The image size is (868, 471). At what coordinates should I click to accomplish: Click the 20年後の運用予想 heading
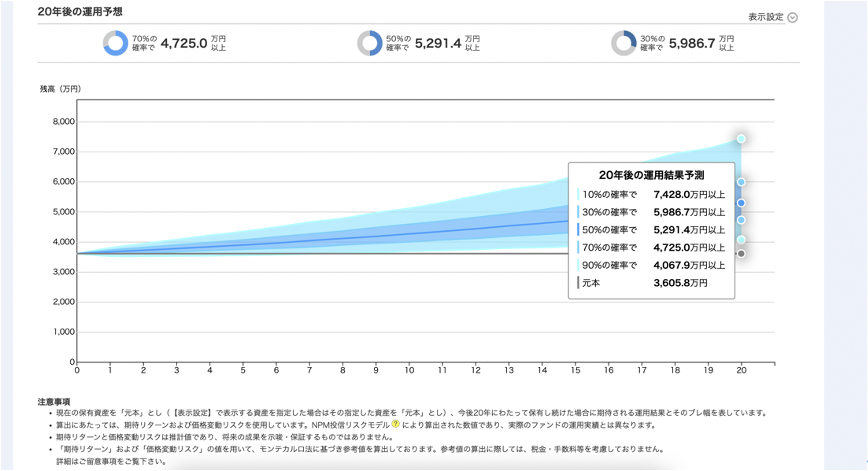click(x=80, y=12)
